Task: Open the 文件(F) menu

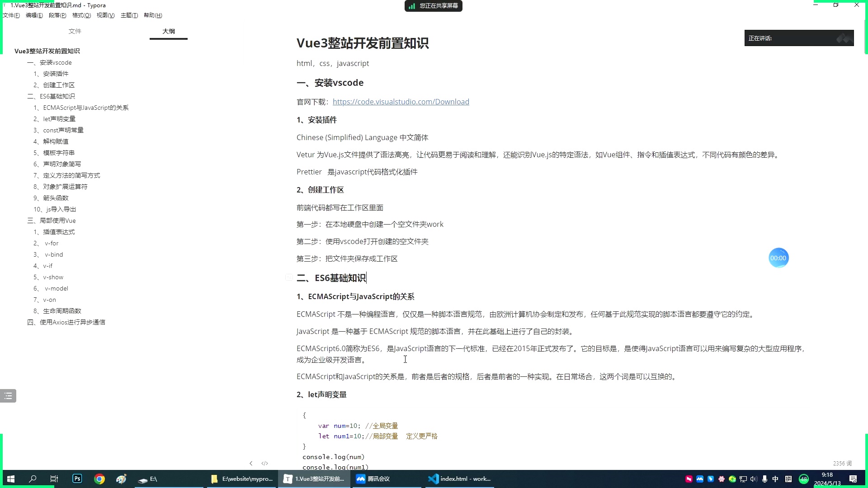Action: (11, 15)
